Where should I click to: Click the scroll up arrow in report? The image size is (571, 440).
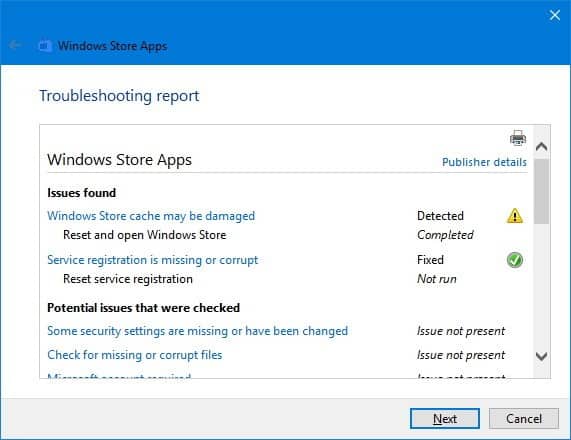coord(542,146)
